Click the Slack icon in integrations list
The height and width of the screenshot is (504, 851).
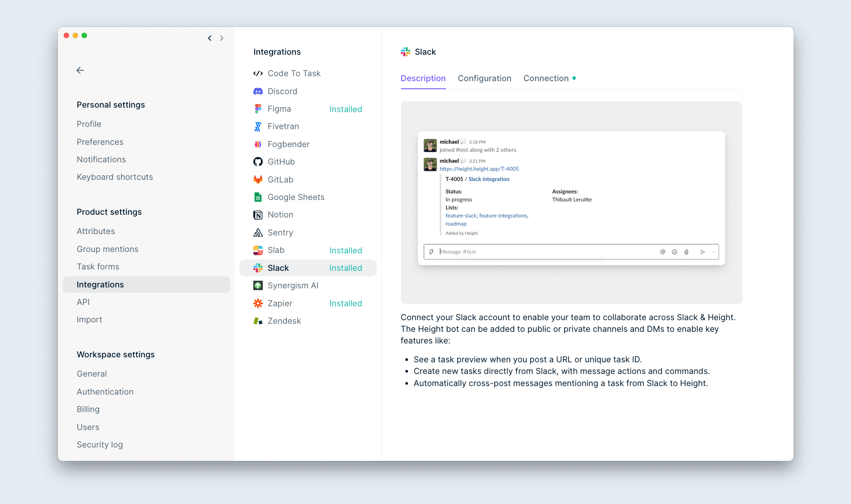pyautogui.click(x=258, y=268)
